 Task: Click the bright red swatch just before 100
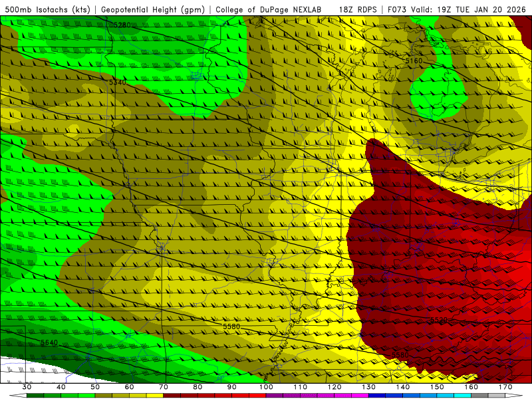(257, 396)
